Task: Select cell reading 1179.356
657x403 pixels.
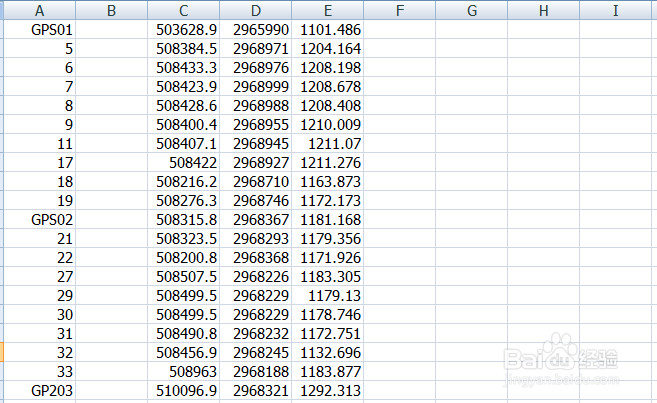Action: [x=328, y=238]
